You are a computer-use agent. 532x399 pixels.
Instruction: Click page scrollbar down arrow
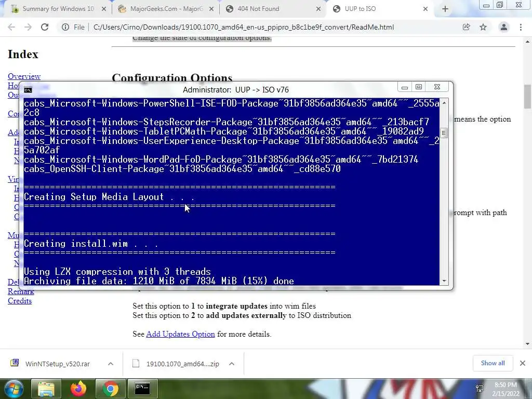(528, 344)
